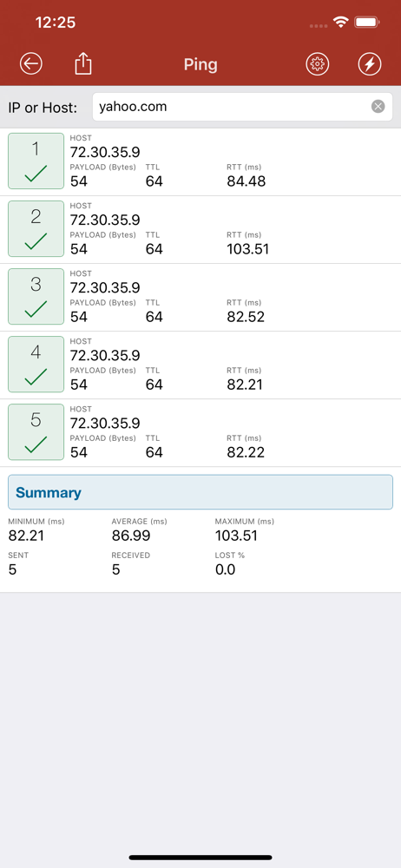Select ping result number 2 badge
Image resolution: width=401 pixels, height=868 pixels.
[x=36, y=229]
